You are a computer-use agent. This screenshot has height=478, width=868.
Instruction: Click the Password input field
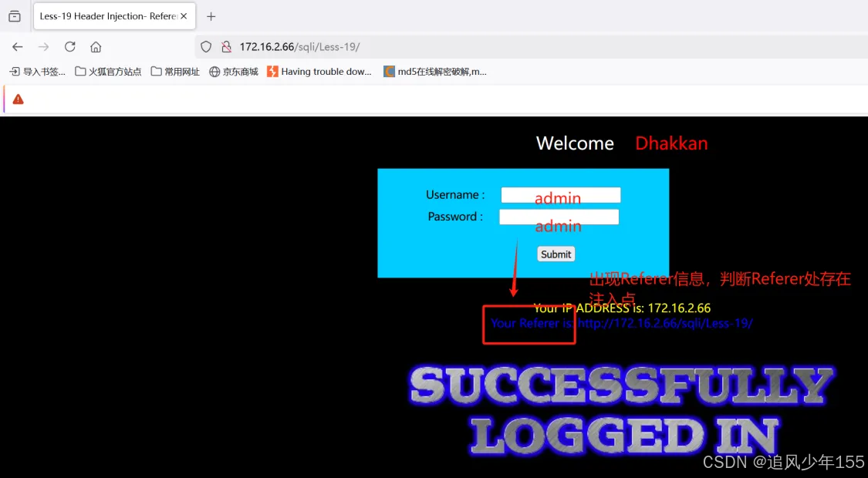point(559,217)
